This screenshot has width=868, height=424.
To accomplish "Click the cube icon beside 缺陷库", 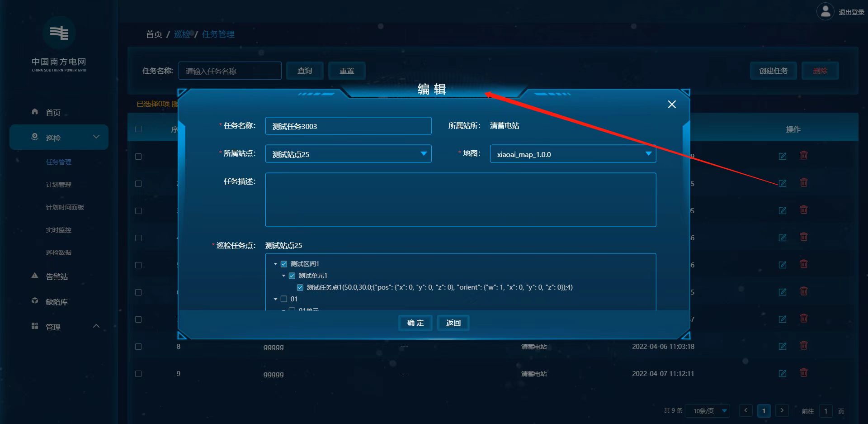I will pyautogui.click(x=35, y=301).
